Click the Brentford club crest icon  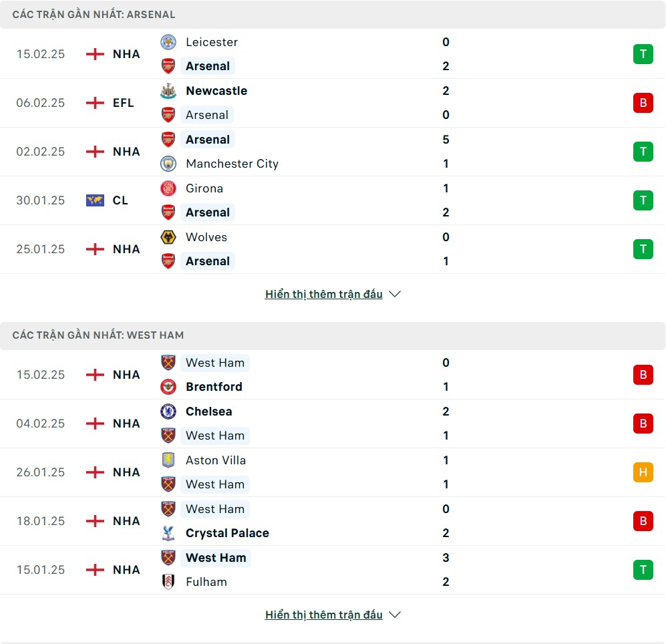pyautogui.click(x=168, y=387)
